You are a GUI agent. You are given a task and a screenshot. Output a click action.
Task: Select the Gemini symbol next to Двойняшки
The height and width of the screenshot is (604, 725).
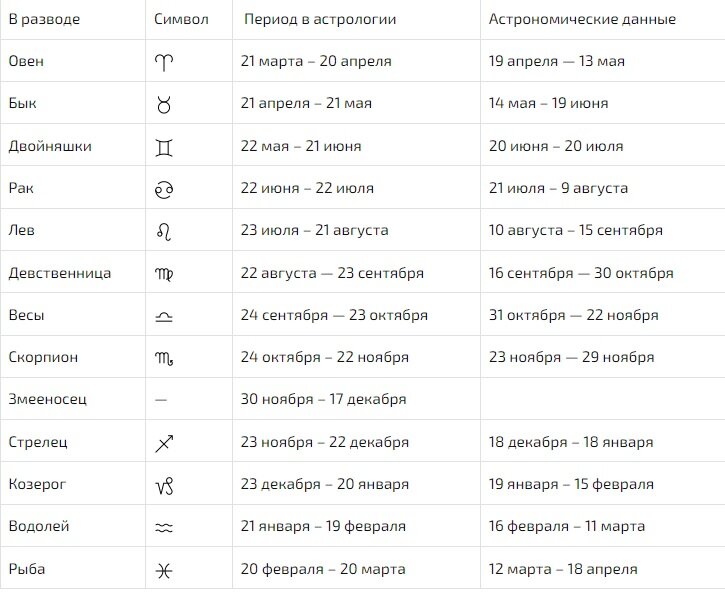164,148
